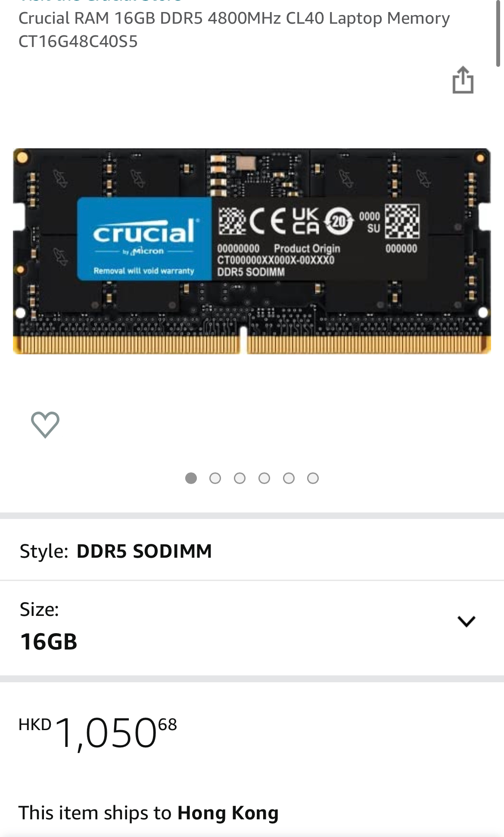This screenshot has height=837, width=504.
Task: Tap the Visit the Crucial Store link
Action: [101, 1]
